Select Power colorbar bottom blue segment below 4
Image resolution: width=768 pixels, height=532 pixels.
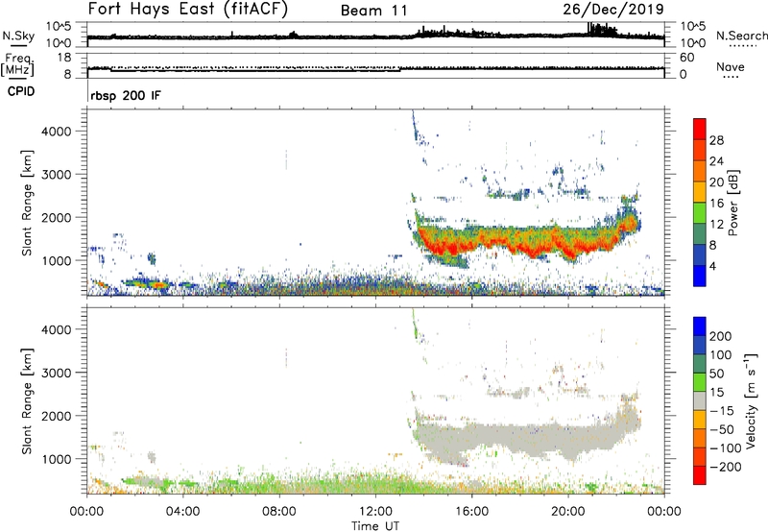pyautogui.click(x=700, y=276)
